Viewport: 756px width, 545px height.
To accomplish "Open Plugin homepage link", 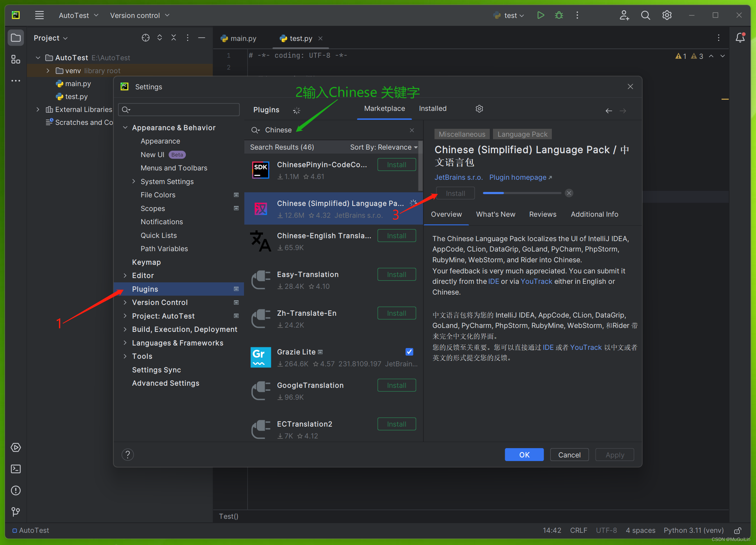I will pos(520,177).
